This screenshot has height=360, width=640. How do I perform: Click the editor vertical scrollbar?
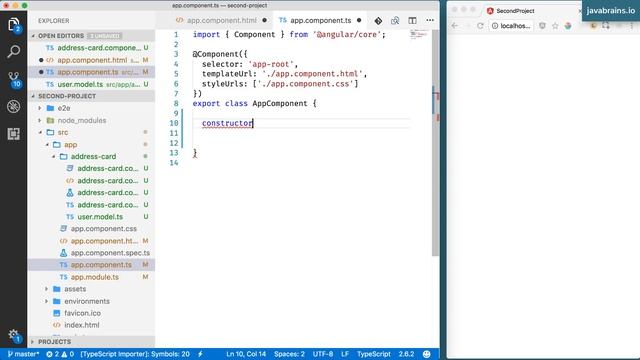[x=436, y=143]
